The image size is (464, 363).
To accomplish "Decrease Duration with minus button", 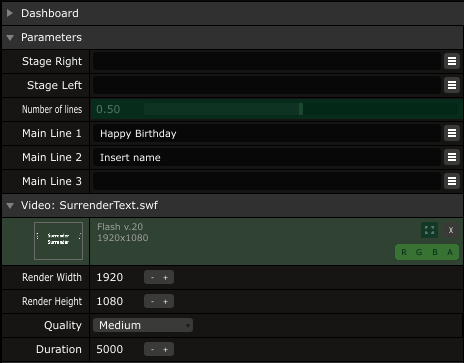I will click(x=152, y=349).
